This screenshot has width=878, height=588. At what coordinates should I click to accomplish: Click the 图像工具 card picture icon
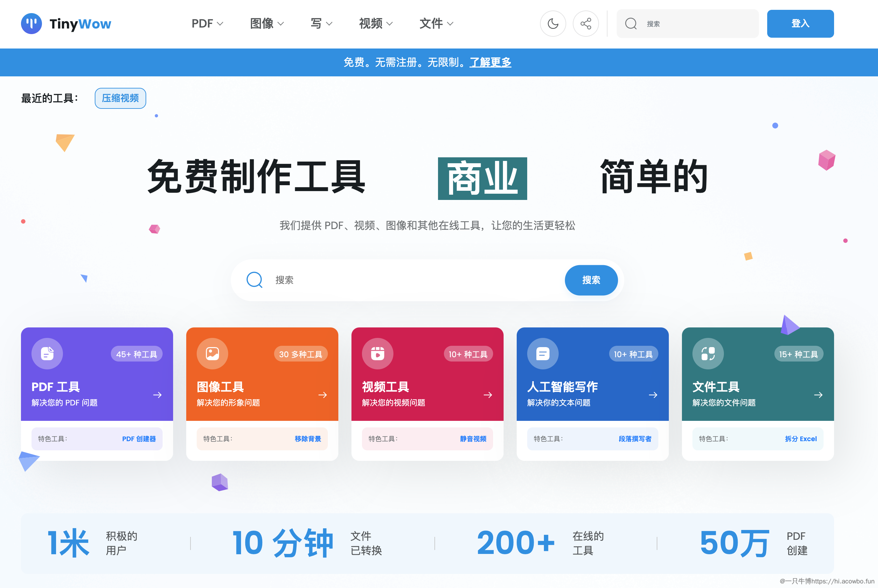point(212,354)
